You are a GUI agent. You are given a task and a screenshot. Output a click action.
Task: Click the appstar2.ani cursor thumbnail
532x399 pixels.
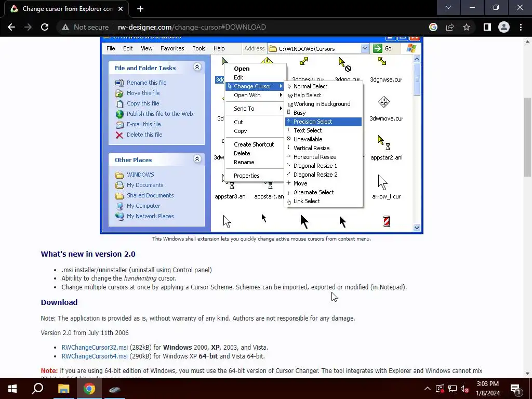(x=384, y=142)
